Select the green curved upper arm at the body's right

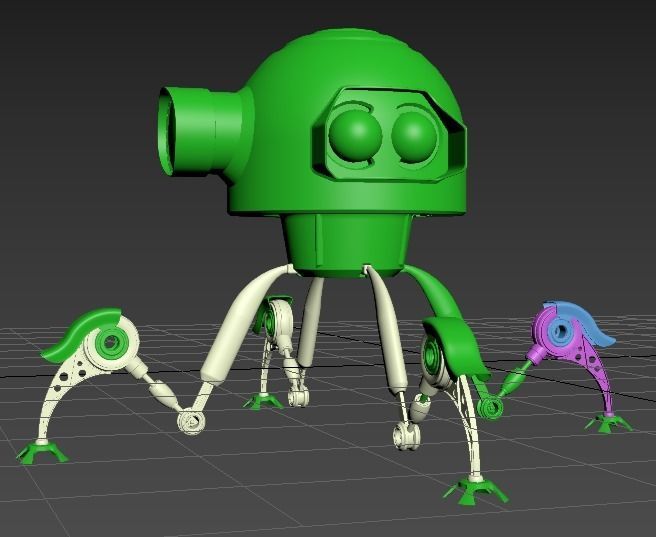pyautogui.click(x=434, y=291)
